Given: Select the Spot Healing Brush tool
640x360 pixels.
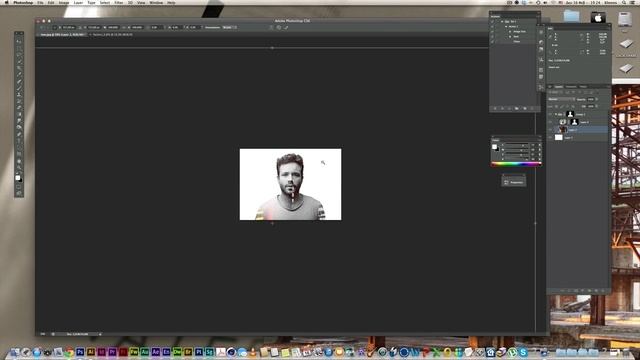Looking at the screenshot, I should pyautogui.click(x=19, y=81).
